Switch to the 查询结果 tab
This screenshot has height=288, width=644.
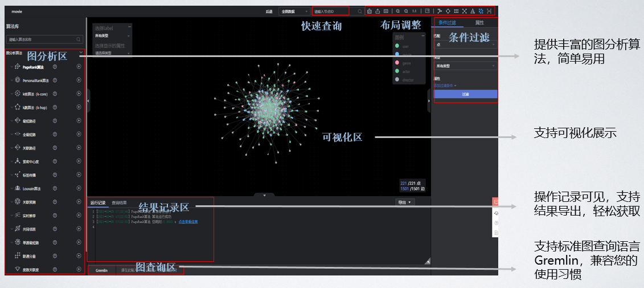click(119, 203)
